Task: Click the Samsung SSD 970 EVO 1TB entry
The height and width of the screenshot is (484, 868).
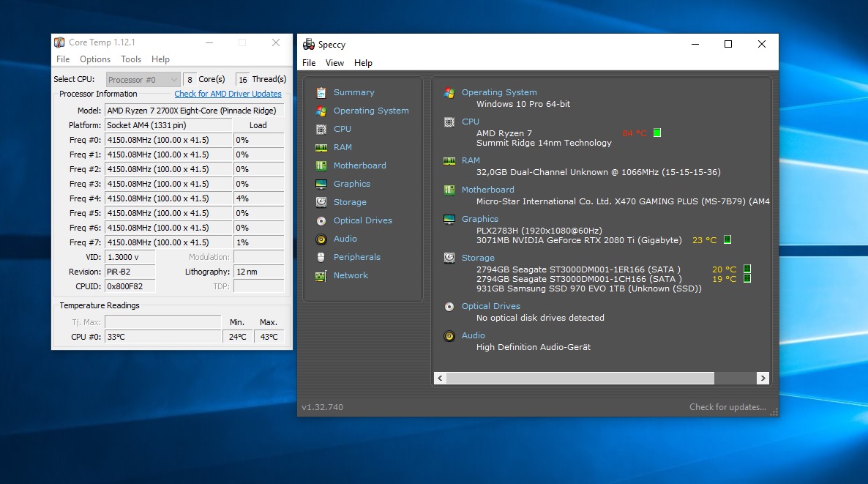Action: (x=589, y=288)
